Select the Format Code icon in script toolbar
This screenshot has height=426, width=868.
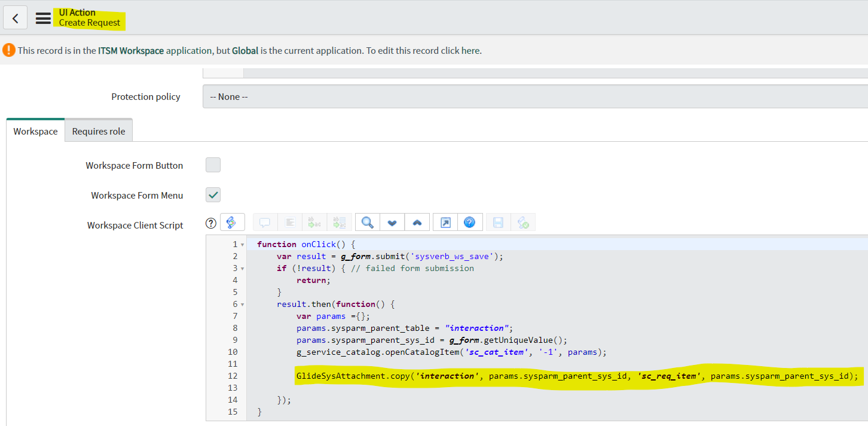290,222
